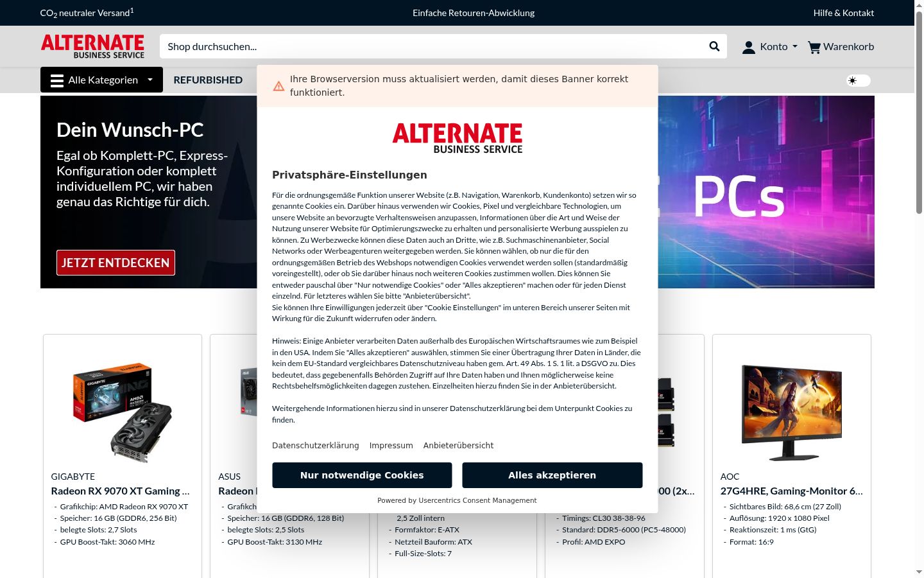The height and width of the screenshot is (578, 924).
Task: Click Powered by Usercentrics Consent Management
Action: coord(457,500)
